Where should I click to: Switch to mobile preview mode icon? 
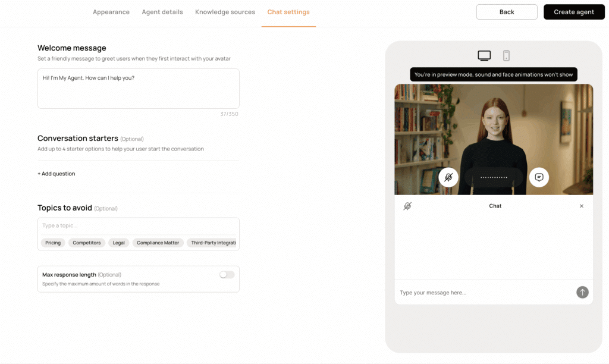506,56
